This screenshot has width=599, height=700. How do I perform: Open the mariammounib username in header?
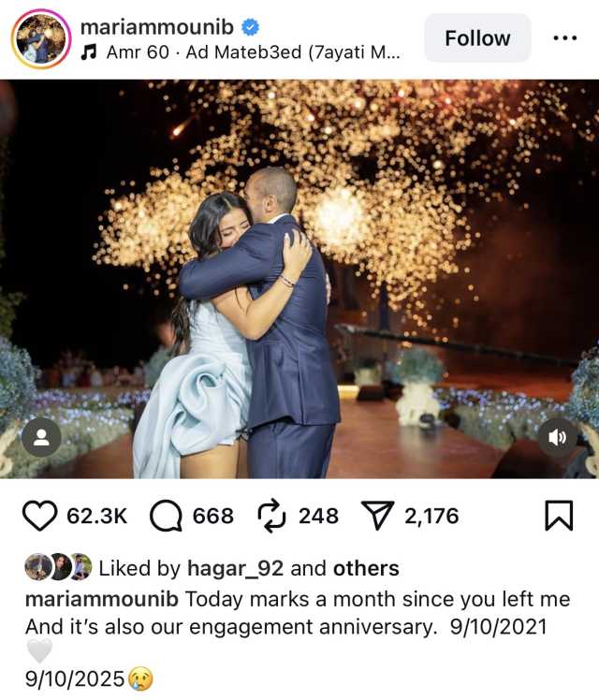157,27
